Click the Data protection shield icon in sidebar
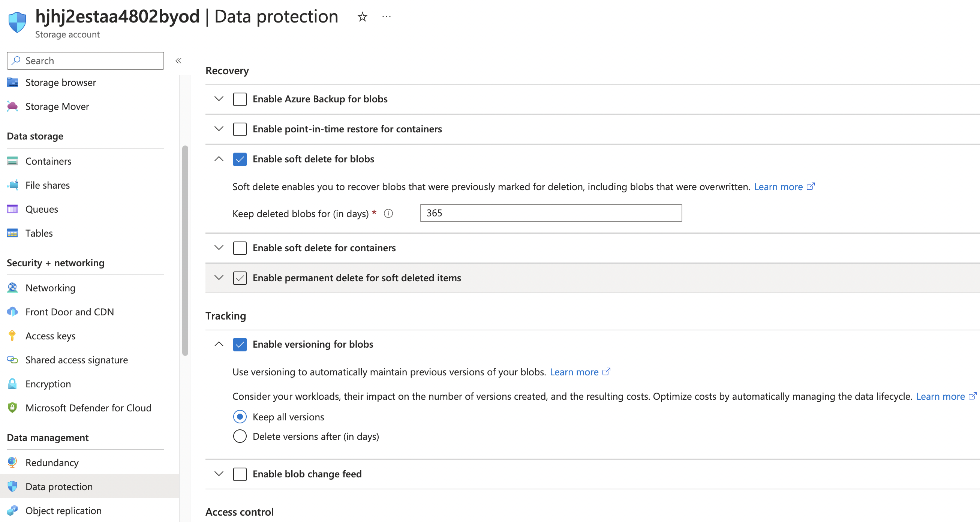The width and height of the screenshot is (980, 522). tap(12, 487)
